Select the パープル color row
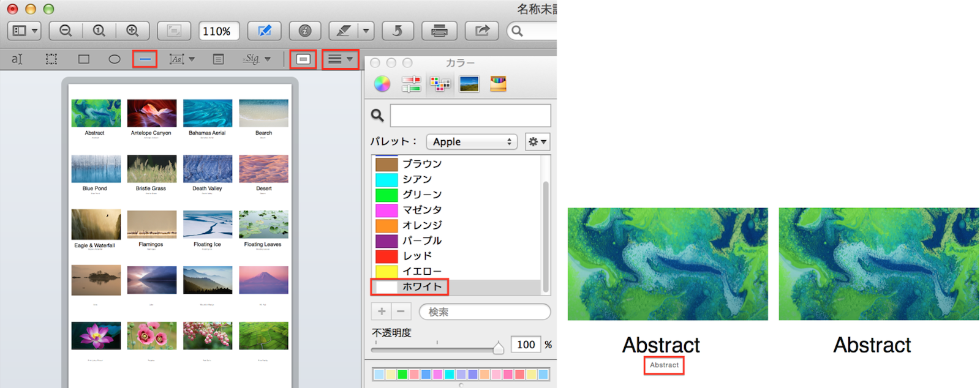The height and width of the screenshot is (388, 980). [x=456, y=241]
